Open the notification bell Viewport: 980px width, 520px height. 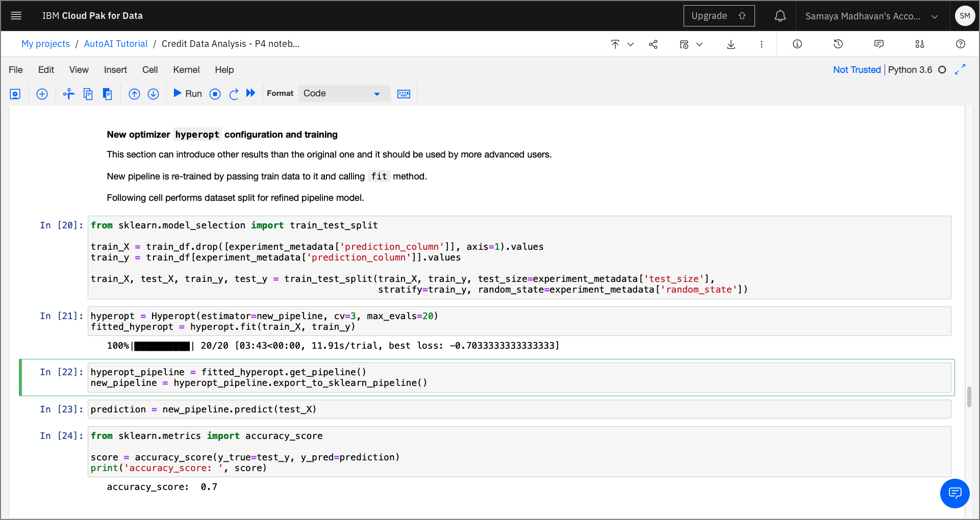pyautogui.click(x=780, y=16)
